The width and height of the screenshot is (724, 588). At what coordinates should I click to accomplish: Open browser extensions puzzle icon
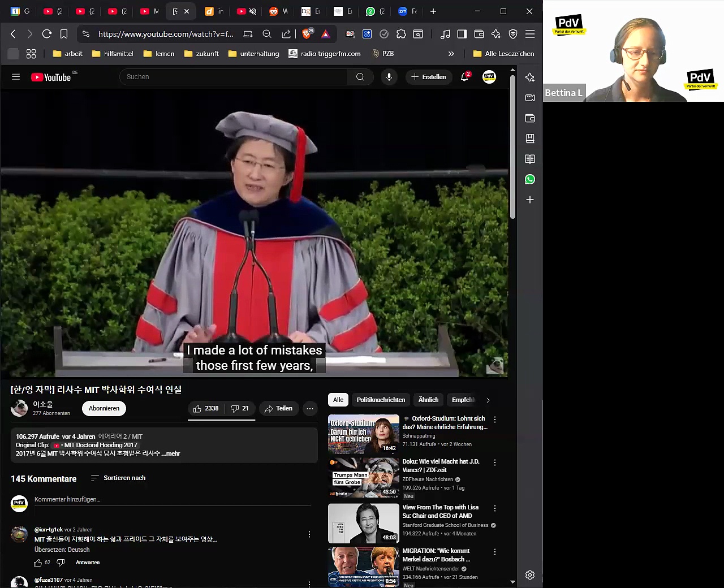[401, 34]
